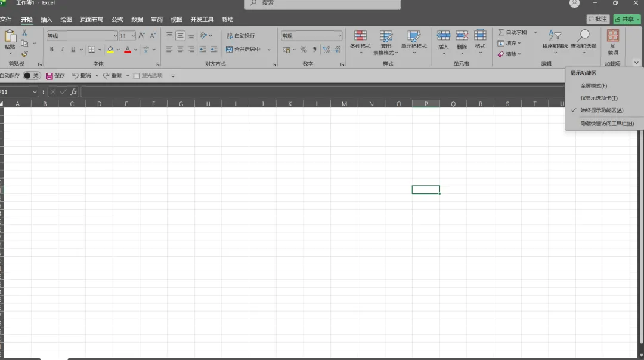Apply percent style with the % icon
Viewport: 644px width, 360px height.
[x=304, y=50]
